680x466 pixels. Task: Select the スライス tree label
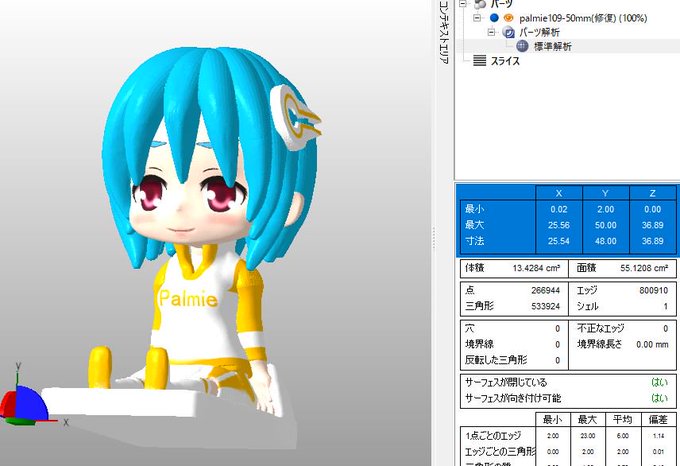coord(505,61)
